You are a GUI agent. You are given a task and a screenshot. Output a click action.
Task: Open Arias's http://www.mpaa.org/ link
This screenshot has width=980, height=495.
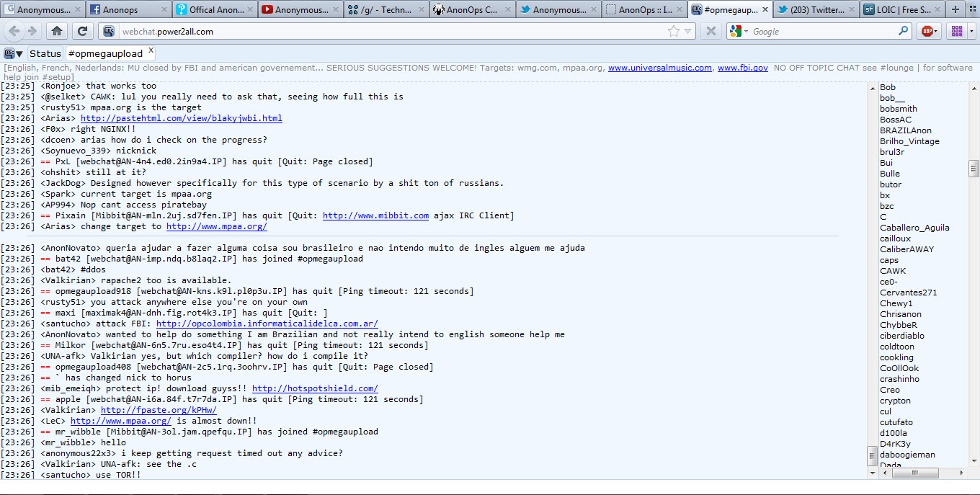[x=217, y=226]
